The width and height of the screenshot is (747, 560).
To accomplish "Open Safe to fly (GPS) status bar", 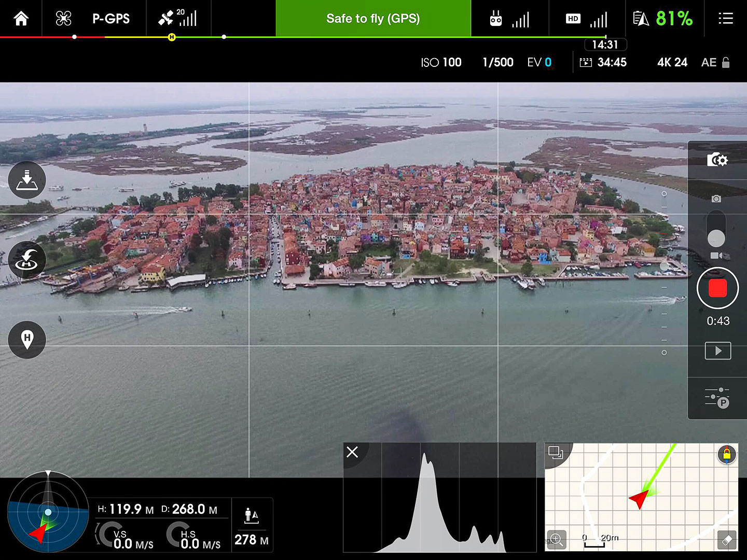I will (373, 18).
